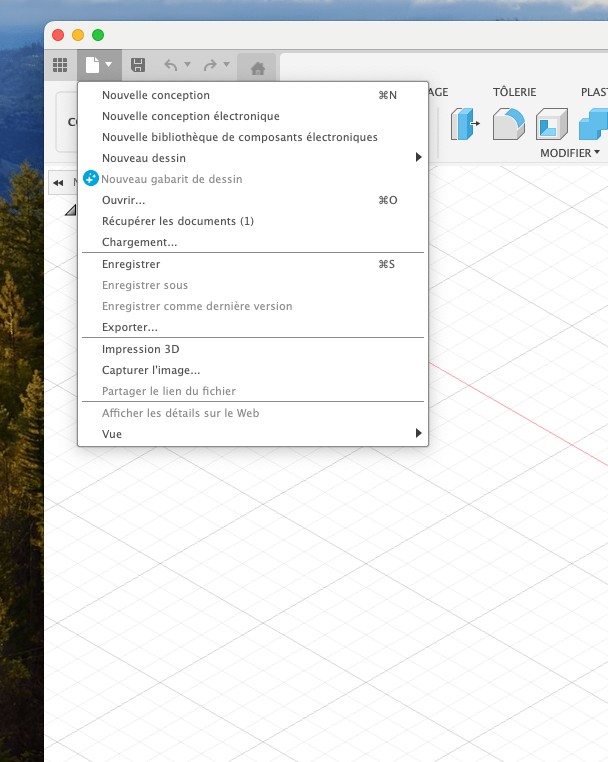Viewport: 608px width, 762px height.
Task: Click the Save floppy disk icon
Action: [138, 66]
